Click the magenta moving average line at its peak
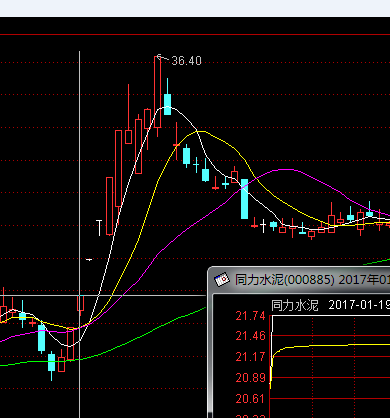390x418 pixels. click(283, 170)
